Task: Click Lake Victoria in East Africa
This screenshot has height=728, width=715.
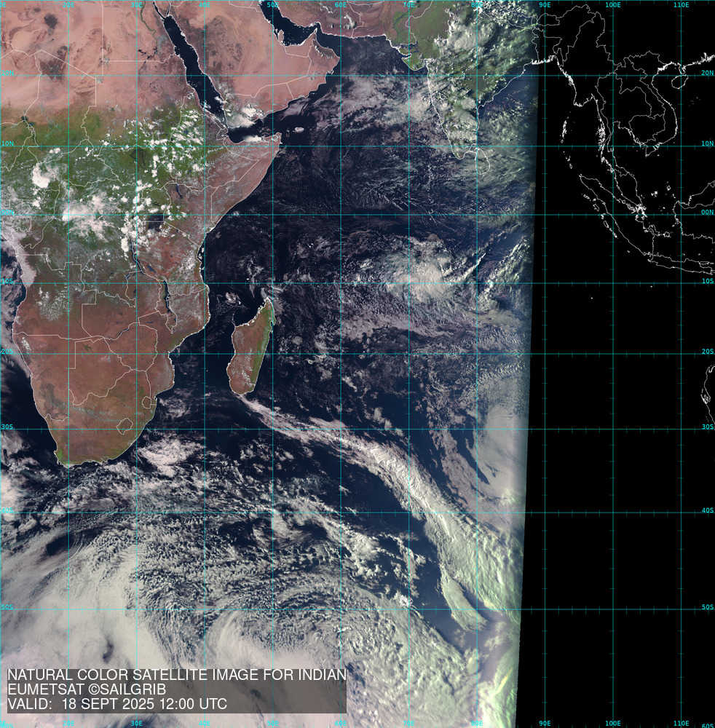Action: (154, 221)
